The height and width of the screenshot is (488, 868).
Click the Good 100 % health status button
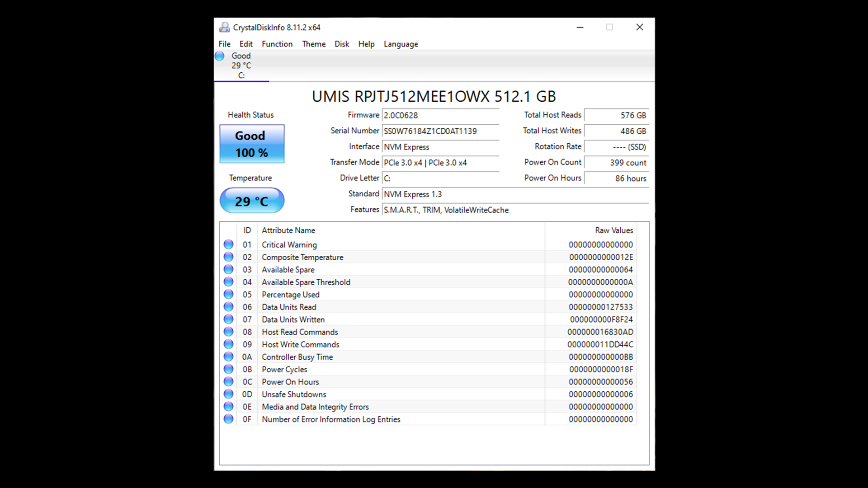252,144
